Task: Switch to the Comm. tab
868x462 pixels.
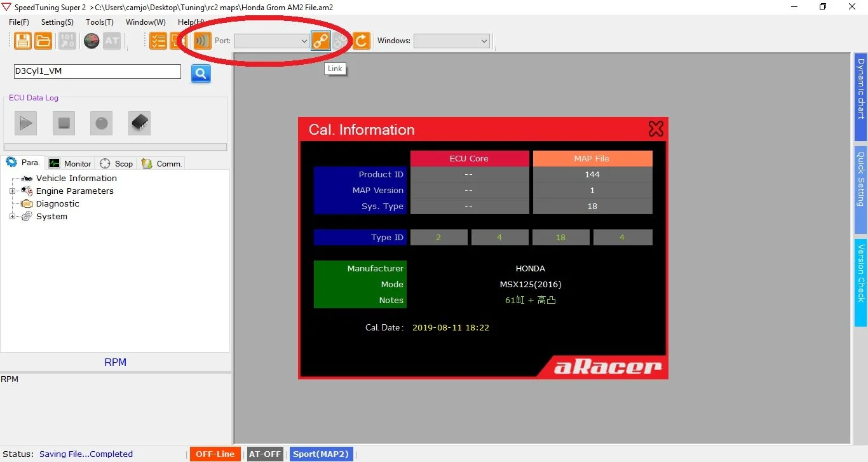Action: point(161,163)
